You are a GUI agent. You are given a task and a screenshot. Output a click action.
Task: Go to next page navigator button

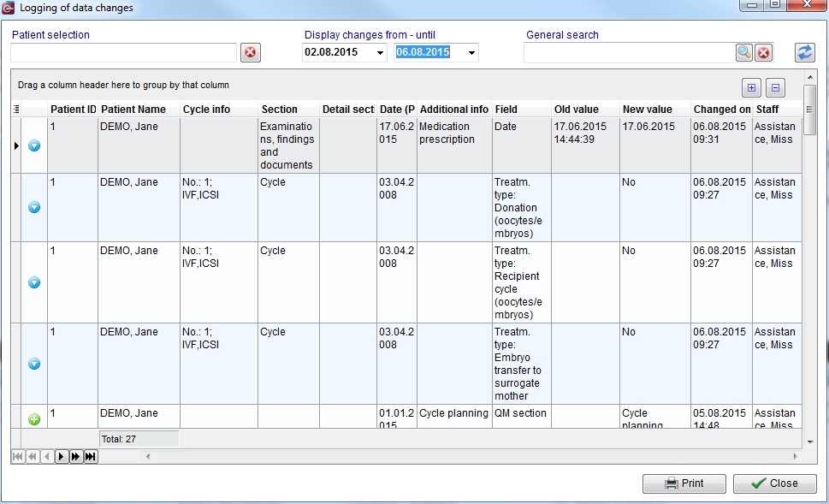[x=75, y=456]
